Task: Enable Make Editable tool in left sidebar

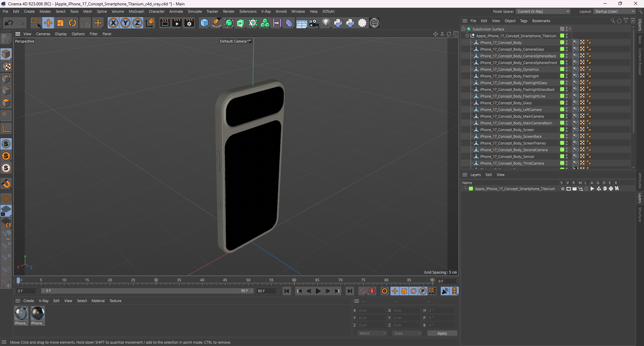Action: click(6, 39)
